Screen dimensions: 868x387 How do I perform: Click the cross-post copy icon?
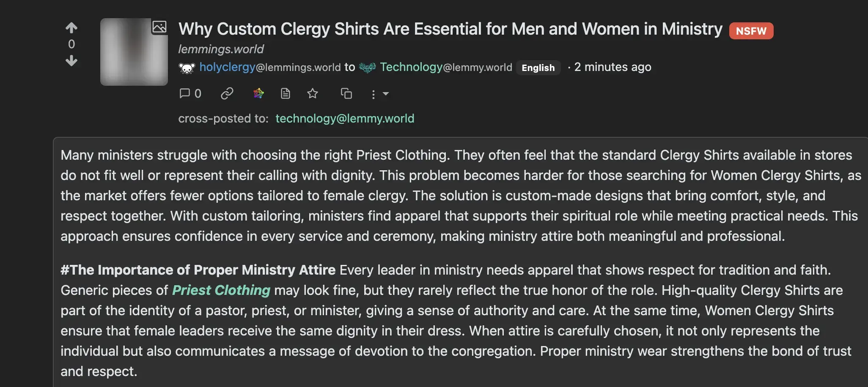tap(346, 93)
